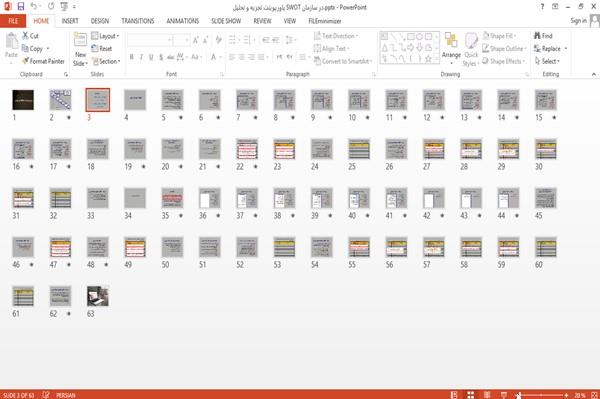The image size is (600, 399).
Task: Toggle Strikethrough formatting
Action: click(x=171, y=57)
